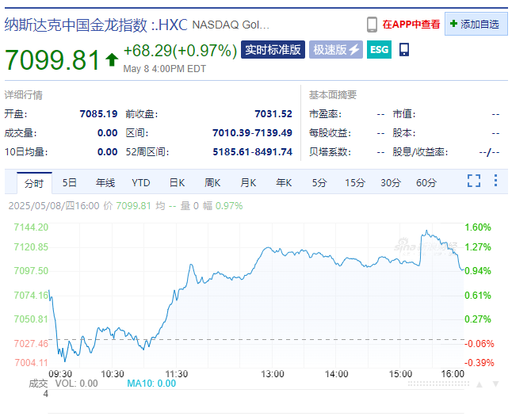Click the day range 7010.39-7139.49
This screenshot has height=420, width=512.
tap(252, 133)
